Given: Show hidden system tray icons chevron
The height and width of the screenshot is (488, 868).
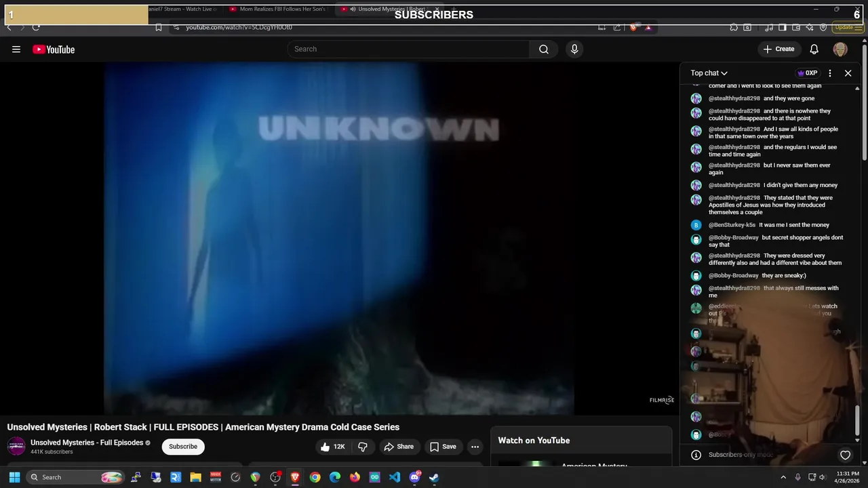Looking at the screenshot, I should (783, 477).
